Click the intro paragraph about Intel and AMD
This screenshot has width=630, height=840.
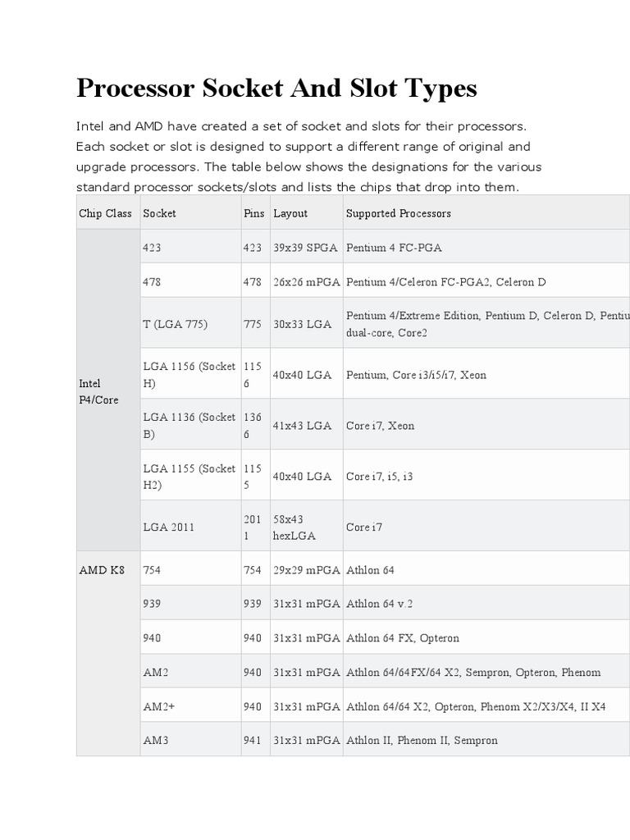pyautogui.click(x=308, y=157)
